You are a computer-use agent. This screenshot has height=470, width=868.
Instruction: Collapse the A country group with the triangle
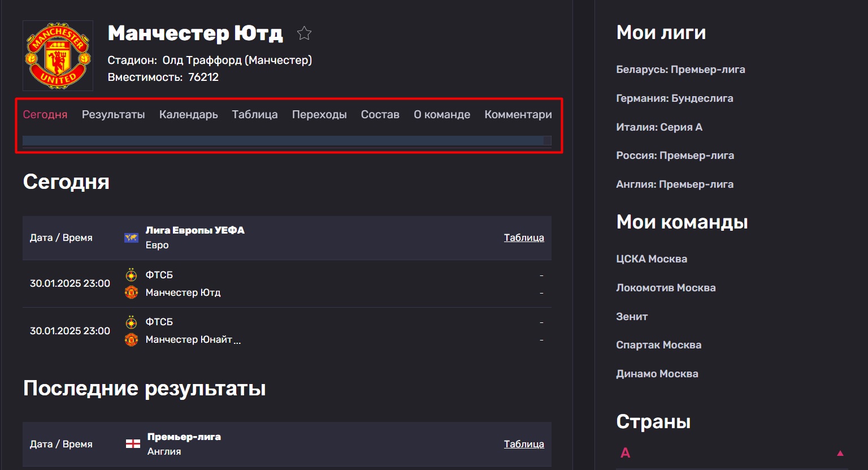point(840,453)
